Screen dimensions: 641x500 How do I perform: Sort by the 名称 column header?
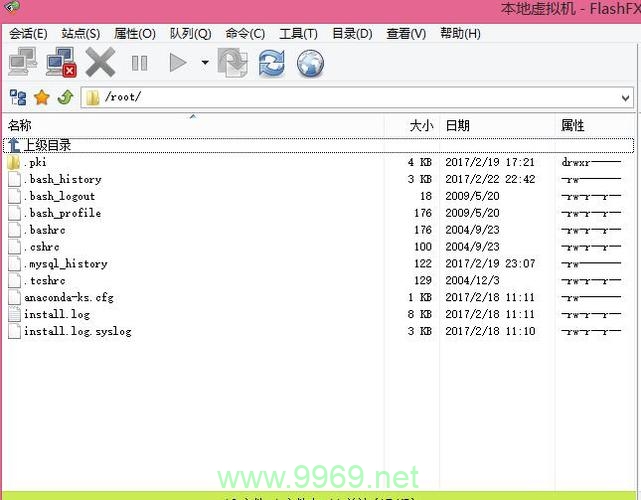click(x=193, y=125)
